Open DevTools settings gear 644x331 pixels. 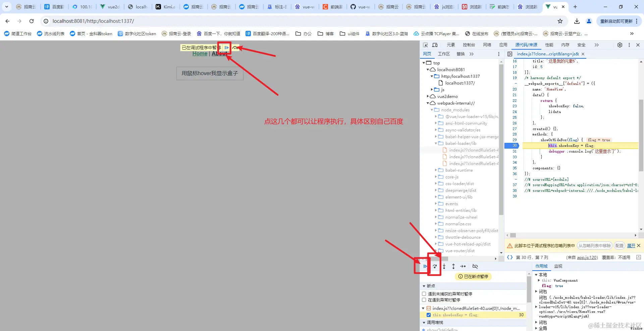[x=620, y=45]
